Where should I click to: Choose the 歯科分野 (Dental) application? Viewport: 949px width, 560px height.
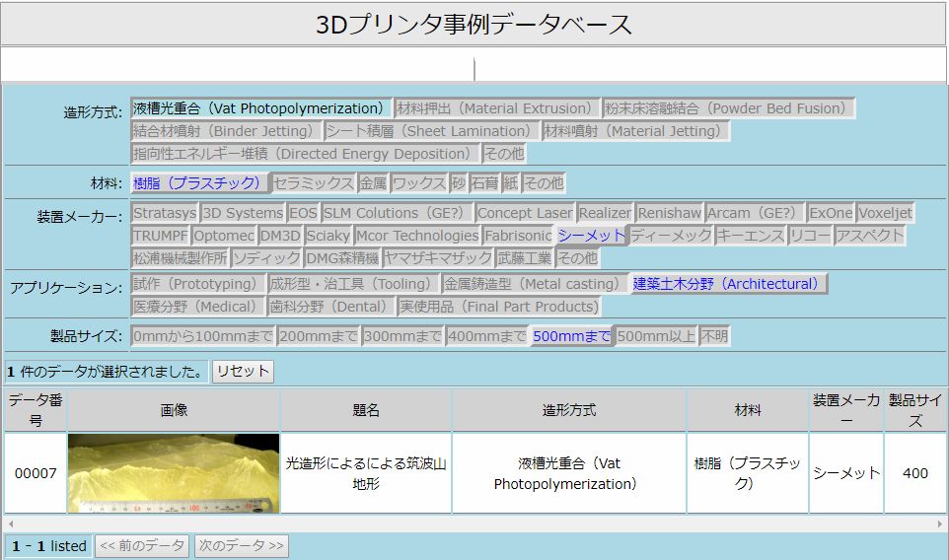click(331, 307)
